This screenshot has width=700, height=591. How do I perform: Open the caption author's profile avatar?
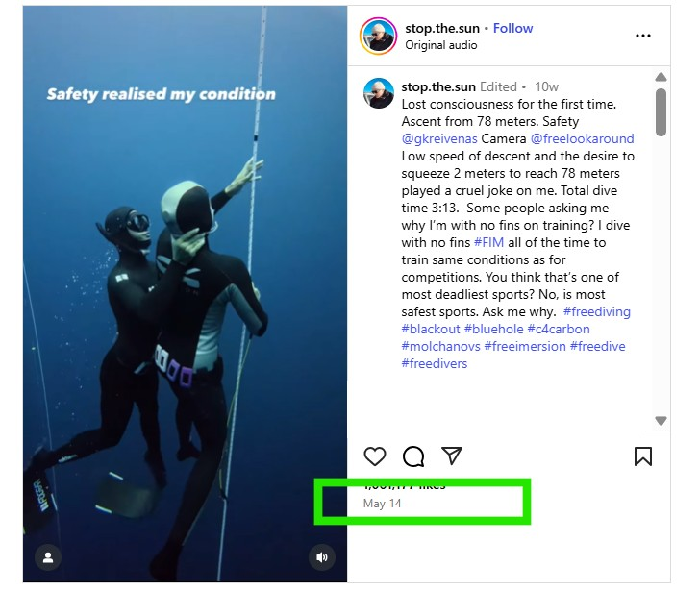coord(378,93)
